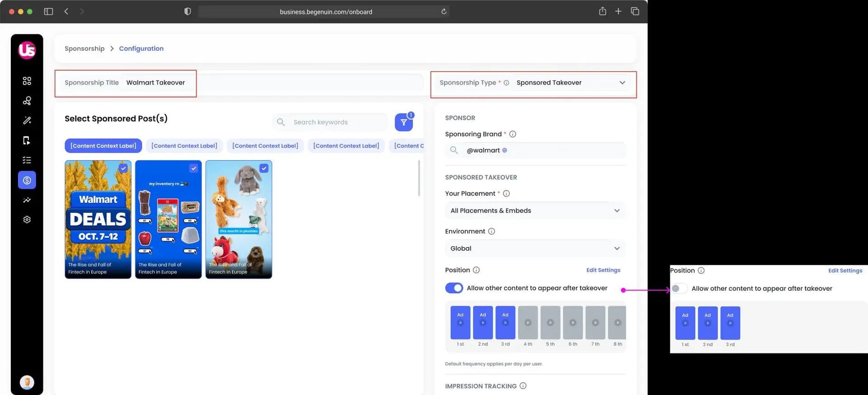The image size is (868, 395).
Task: Open the checklist icon in sidebar
Action: click(27, 160)
